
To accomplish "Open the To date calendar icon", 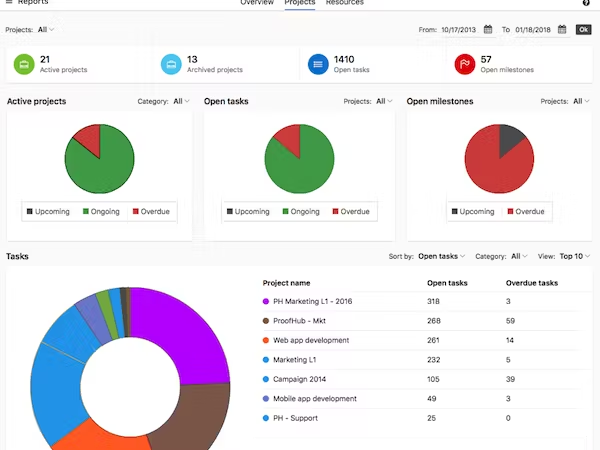I will pos(562,29).
